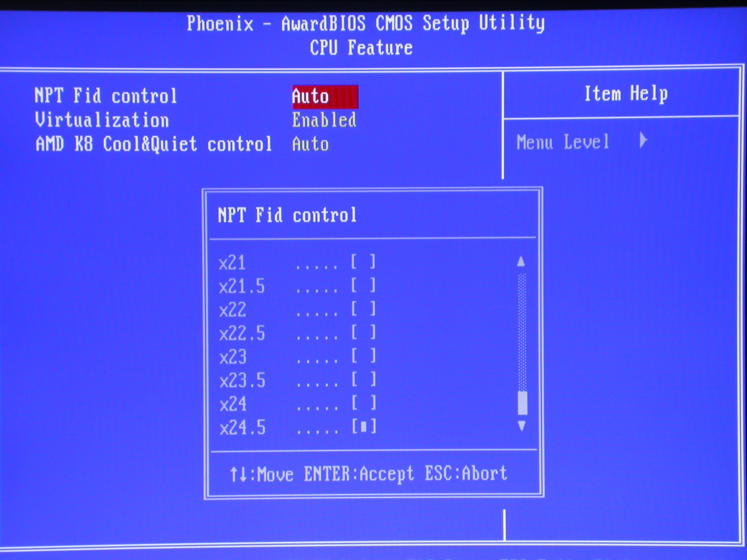Click the Item Help heading

pyautogui.click(x=626, y=93)
